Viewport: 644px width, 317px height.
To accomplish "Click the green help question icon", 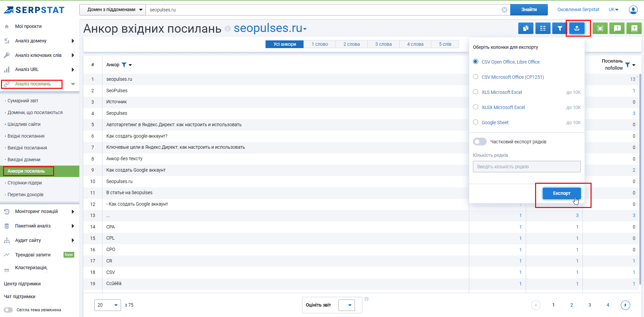I will coord(634,28).
